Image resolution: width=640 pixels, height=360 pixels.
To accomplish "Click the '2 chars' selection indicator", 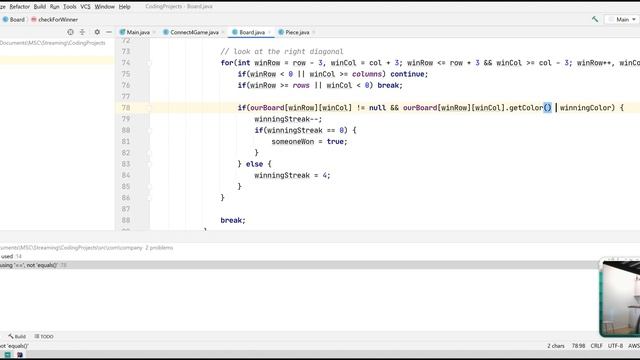I will tap(556, 346).
